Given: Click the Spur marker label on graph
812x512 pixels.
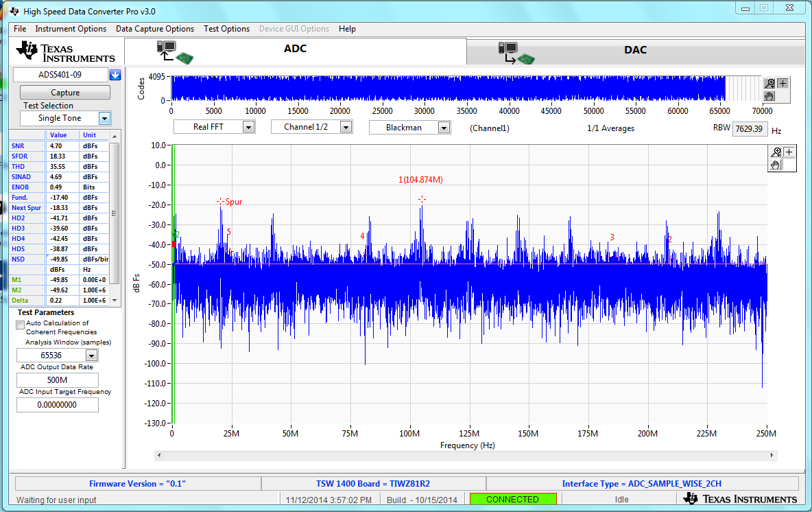Looking at the screenshot, I should (x=234, y=202).
